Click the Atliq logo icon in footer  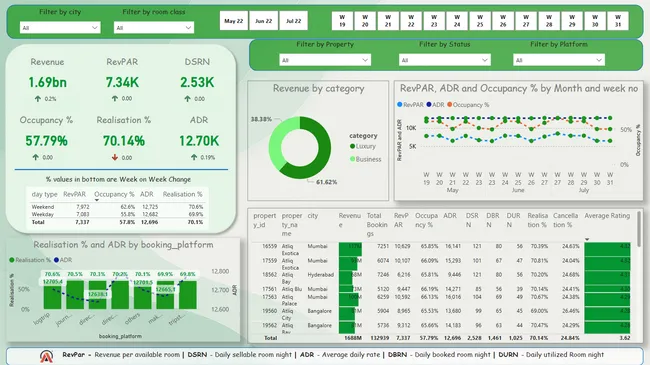click(x=46, y=356)
